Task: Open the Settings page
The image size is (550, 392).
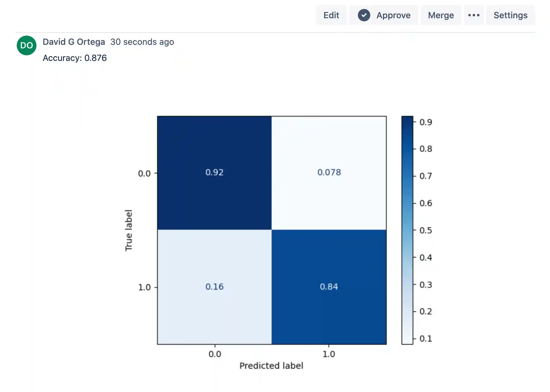Action: [510, 15]
